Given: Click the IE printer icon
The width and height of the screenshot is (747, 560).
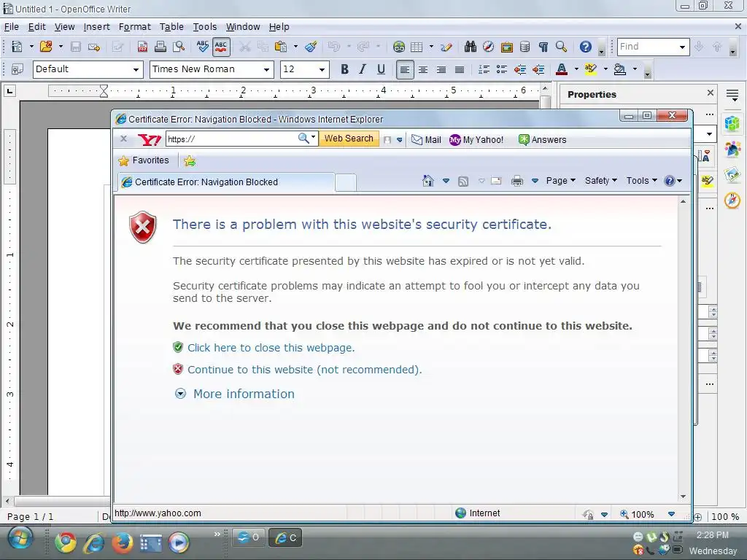Looking at the screenshot, I should 517,181.
